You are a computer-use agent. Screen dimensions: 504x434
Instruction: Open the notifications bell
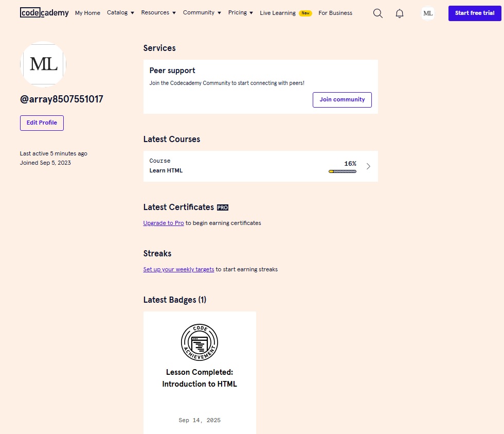click(400, 13)
